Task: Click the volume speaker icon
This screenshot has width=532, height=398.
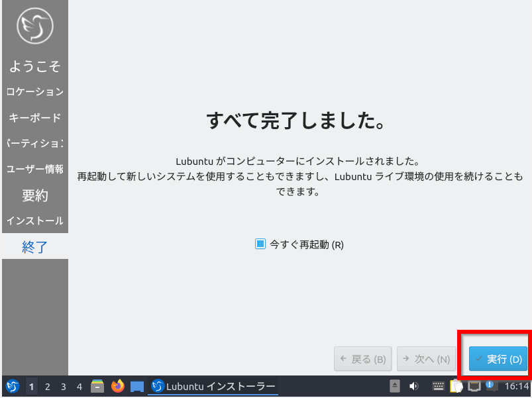Action: pyautogui.click(x=414, y=386)
